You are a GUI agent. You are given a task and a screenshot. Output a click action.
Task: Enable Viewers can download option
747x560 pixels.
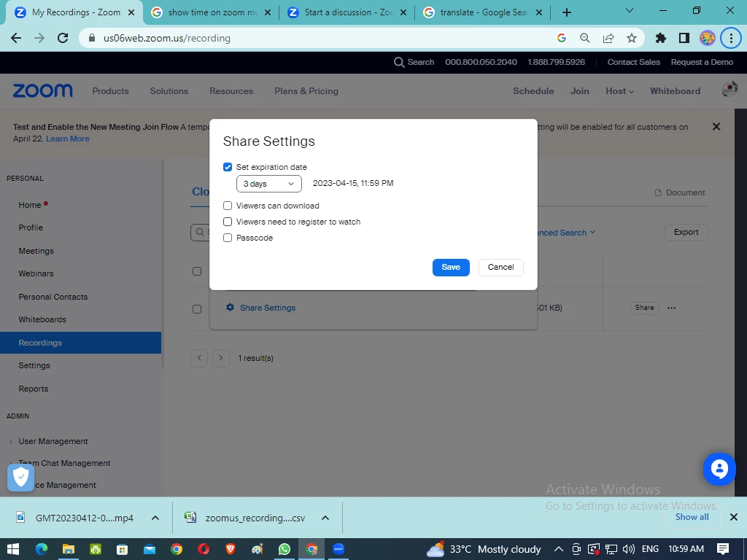[228, 206]
